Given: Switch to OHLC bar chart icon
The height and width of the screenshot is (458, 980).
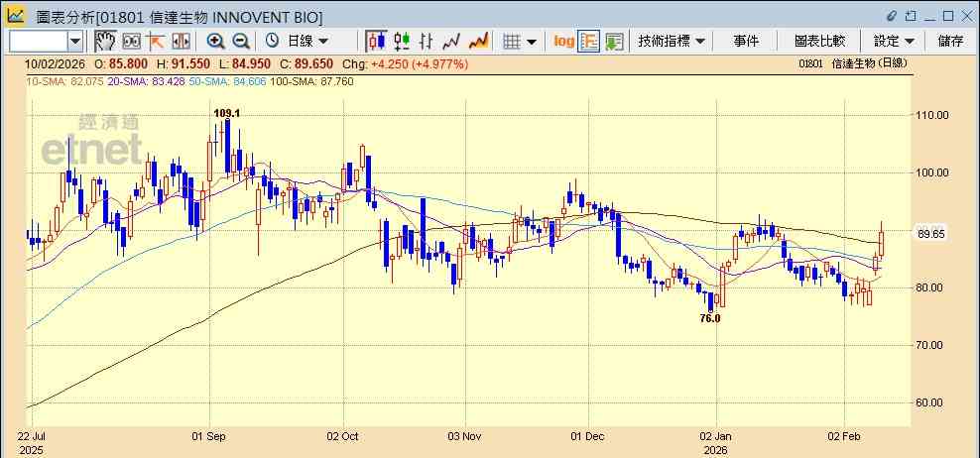Looking at the screenshot, I should 427,42.
